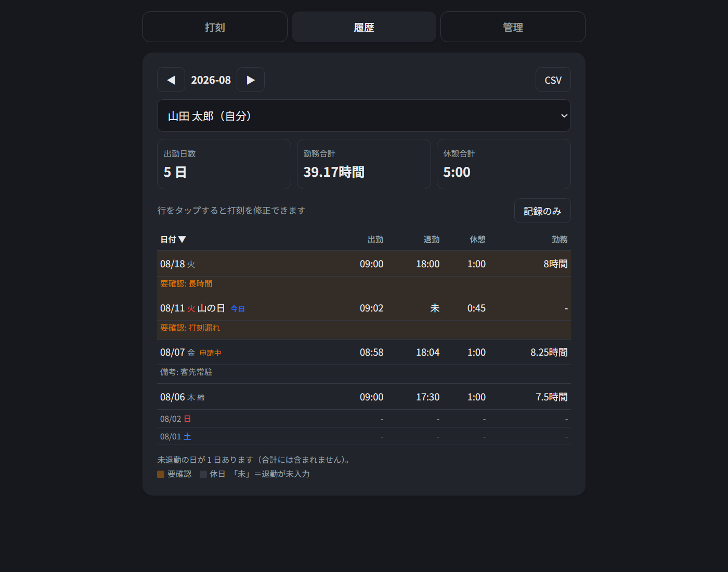Click the 今日 badge
728x572 pixels.
[x=238, y=308]
